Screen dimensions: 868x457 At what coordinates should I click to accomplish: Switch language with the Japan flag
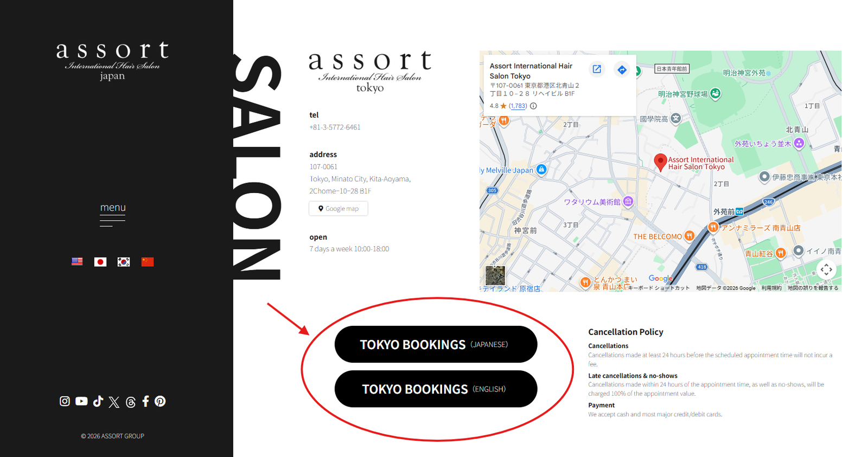pyautogui.click(x=100, y=262)
